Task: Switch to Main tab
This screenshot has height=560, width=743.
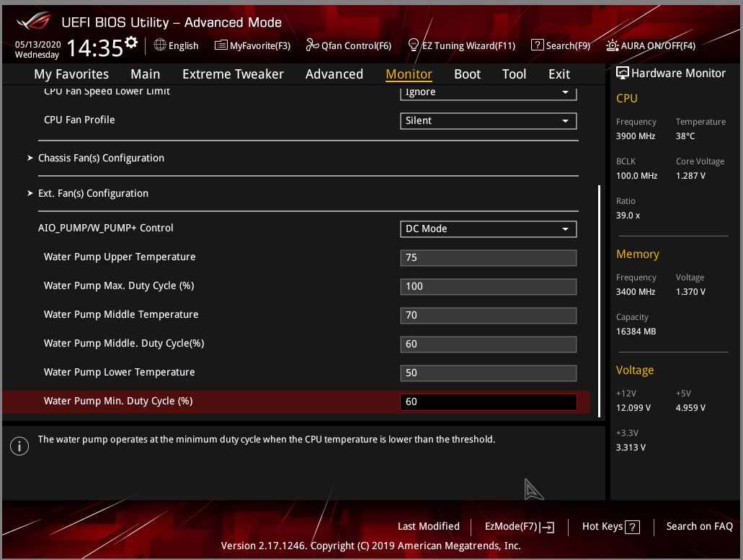Action: point(146,74)
